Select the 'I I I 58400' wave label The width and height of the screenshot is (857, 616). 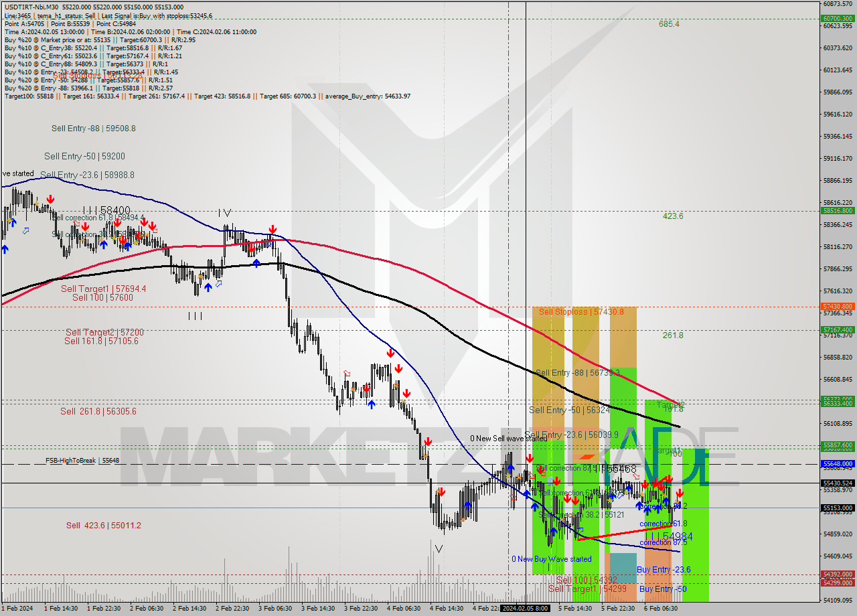[x=106, y=210]
